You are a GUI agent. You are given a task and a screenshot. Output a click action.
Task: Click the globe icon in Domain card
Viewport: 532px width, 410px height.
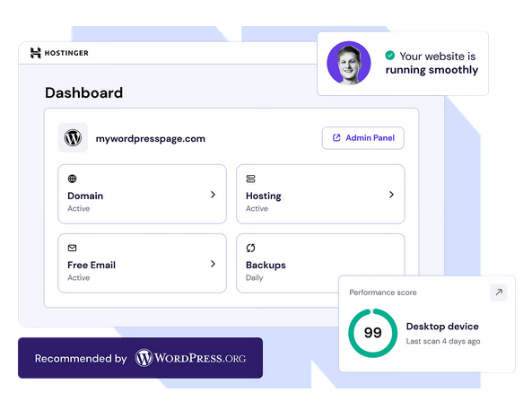pos(72,179)
